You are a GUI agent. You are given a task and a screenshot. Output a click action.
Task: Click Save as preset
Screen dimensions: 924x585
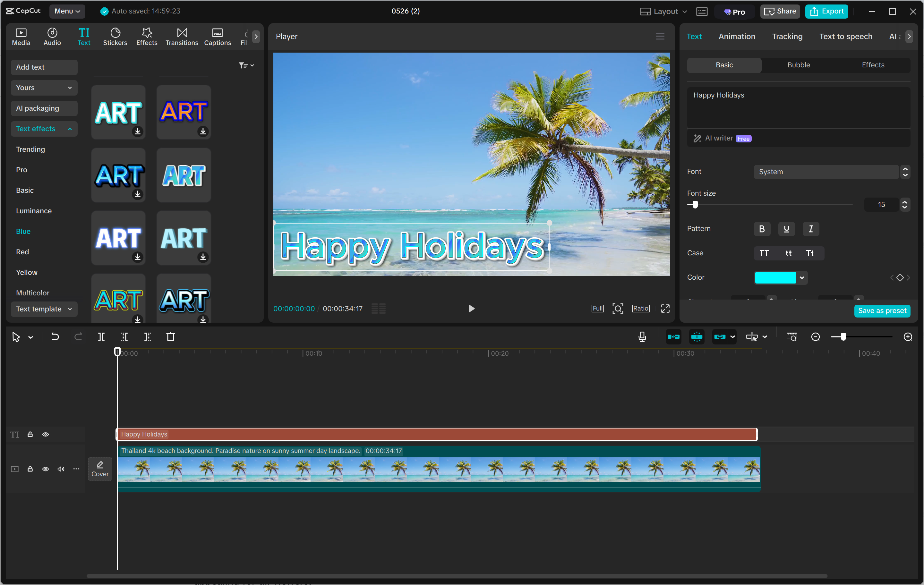[x=882, y=311]
